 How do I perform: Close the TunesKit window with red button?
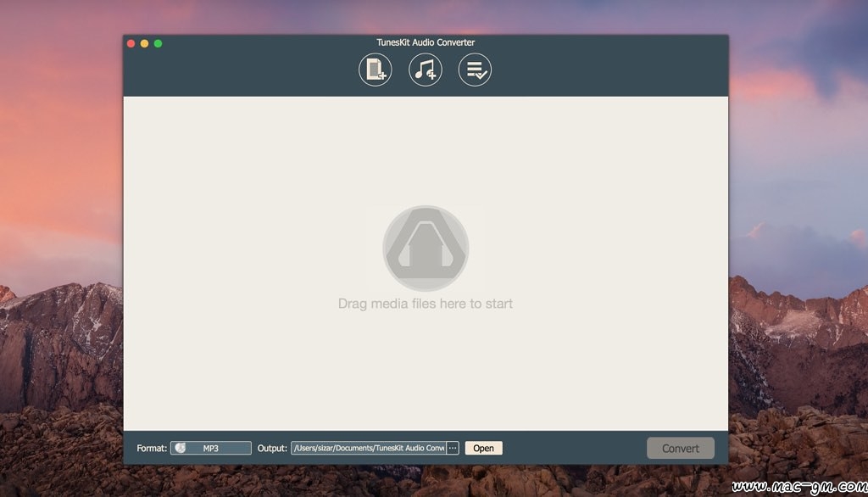pyautogui.click(x=131, y=43)
